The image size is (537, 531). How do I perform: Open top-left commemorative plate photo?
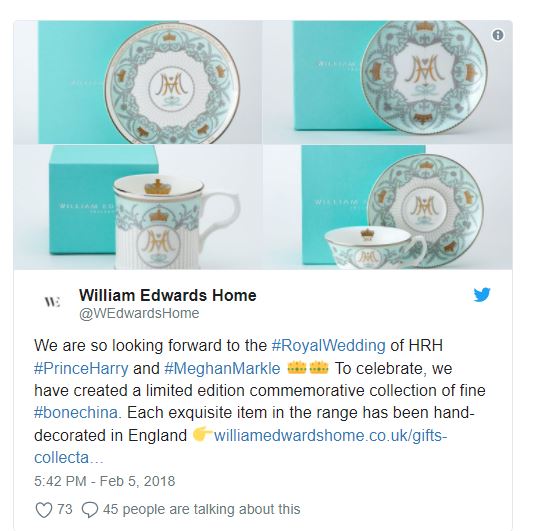pos(138,82)
